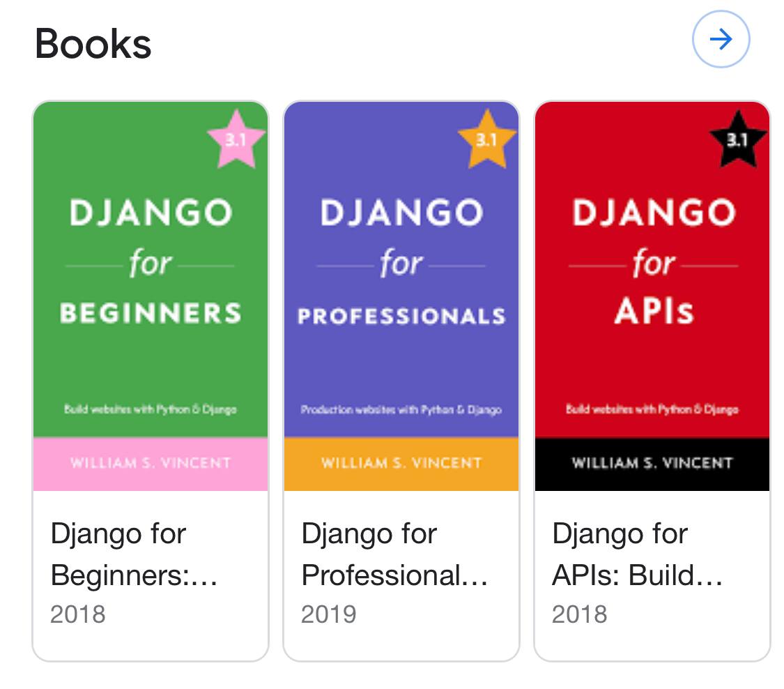Click the Books section heading
This screenshot has height=689, width=784.
[x=93, y=44]
